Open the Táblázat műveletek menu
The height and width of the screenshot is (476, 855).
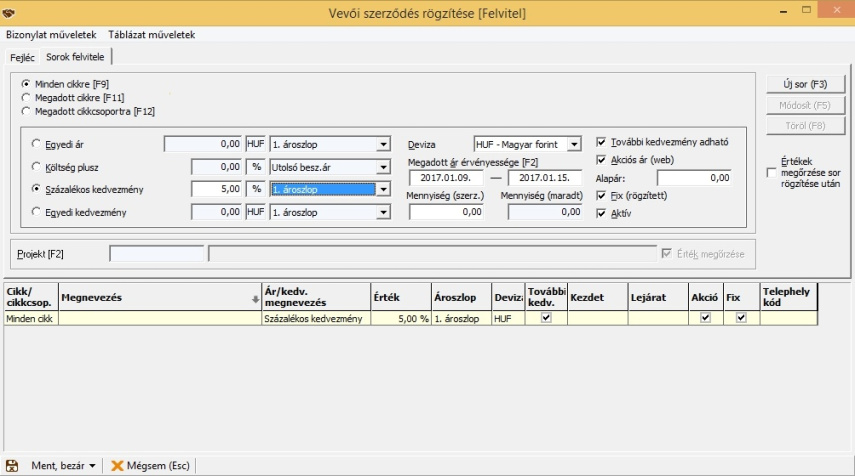pos(151,34)
